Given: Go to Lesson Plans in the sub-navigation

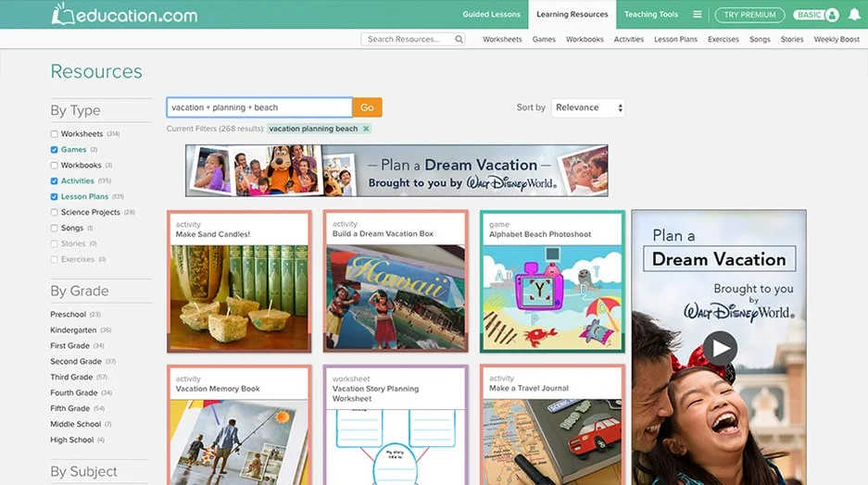Looking at the screenshot, I should 675,39.
